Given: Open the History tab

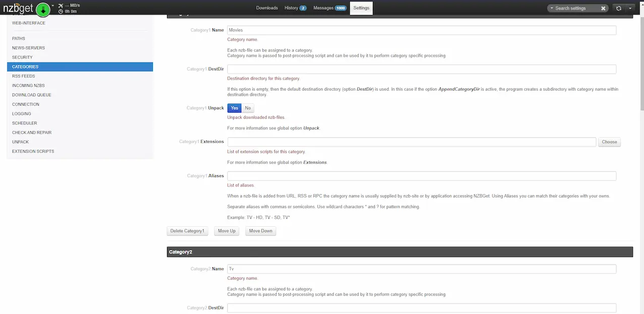Looking at the screenshot, I should 295,8.
